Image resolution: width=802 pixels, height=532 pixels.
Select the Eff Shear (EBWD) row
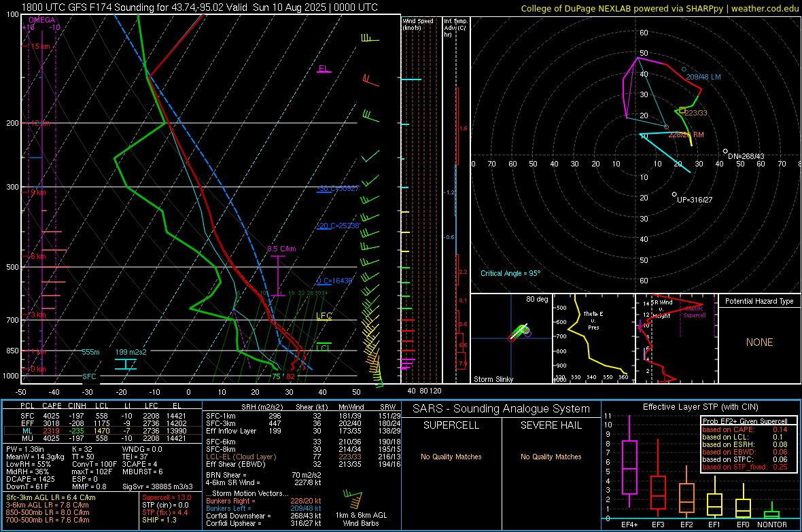(303, 464)
